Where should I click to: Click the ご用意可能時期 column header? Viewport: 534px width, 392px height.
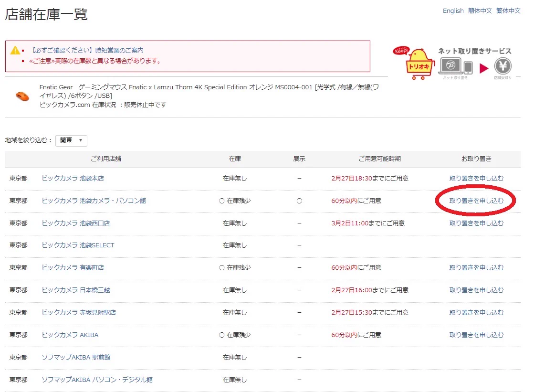[x=379, y=159]
